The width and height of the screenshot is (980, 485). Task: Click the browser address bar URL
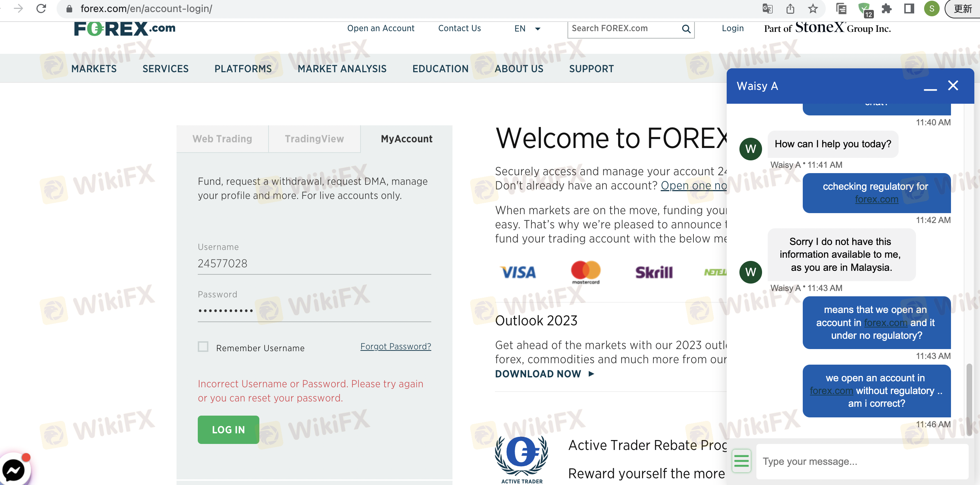coord(146,8)
